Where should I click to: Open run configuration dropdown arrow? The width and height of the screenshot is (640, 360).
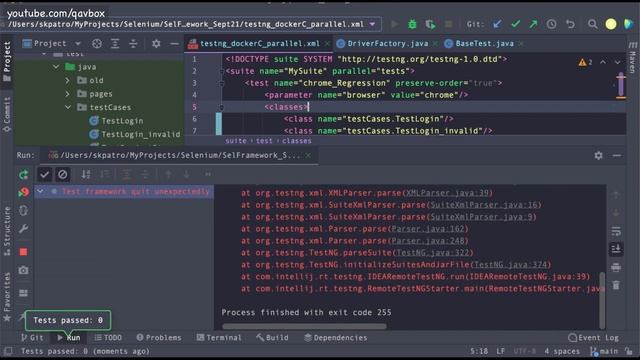372,24
